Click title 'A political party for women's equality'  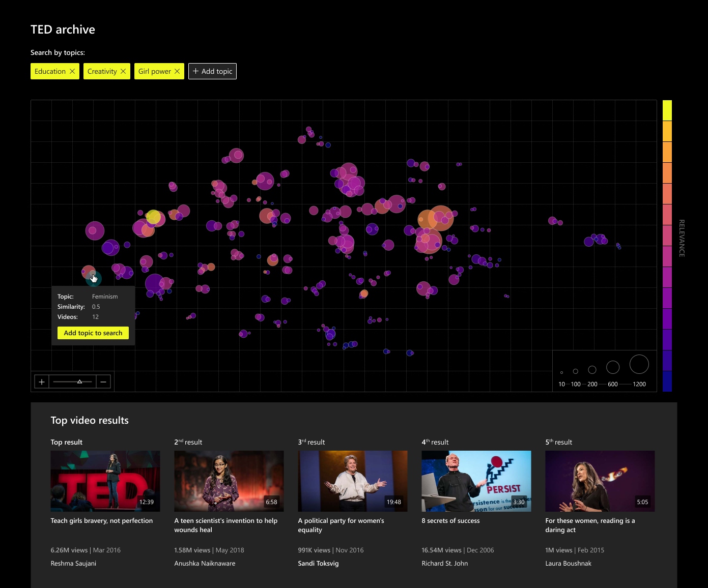[x=341, y=525]
